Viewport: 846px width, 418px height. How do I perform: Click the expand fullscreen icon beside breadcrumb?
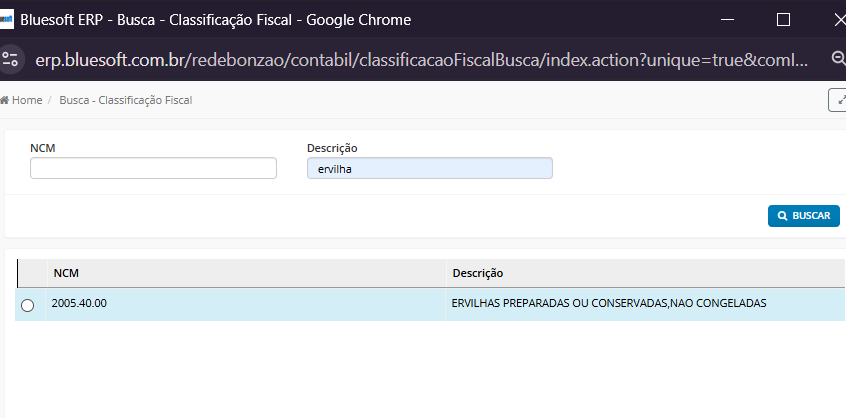[838, 100]
